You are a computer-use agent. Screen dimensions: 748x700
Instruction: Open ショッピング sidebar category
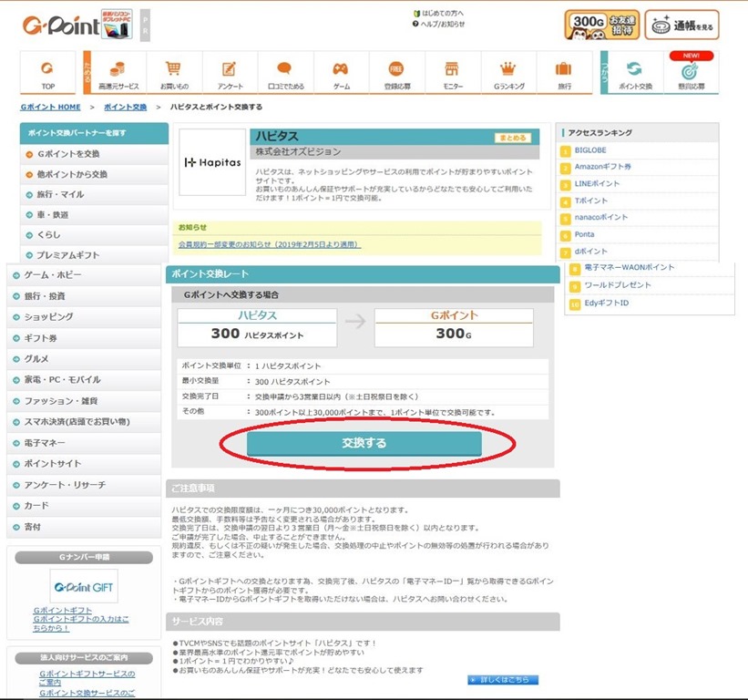85,317
